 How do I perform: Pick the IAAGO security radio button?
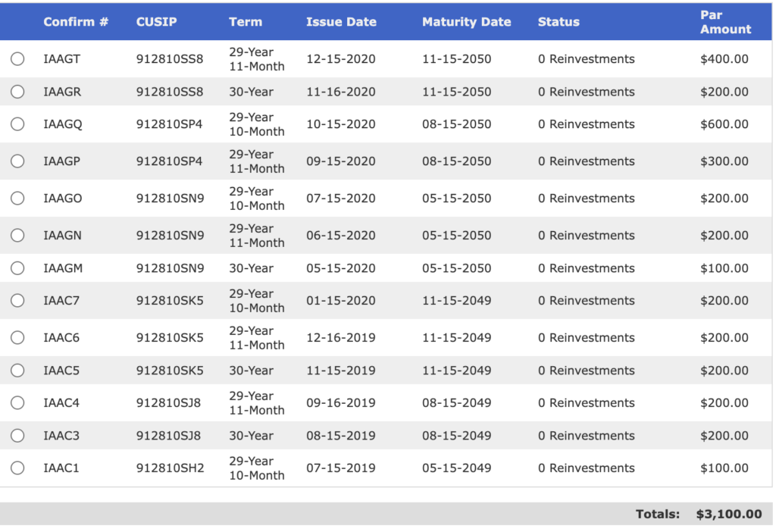(17, 199)
